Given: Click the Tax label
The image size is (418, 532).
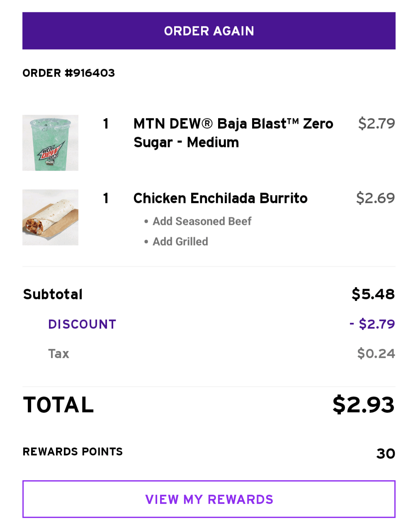Looking at the screenshot, I should click(58, 353).
